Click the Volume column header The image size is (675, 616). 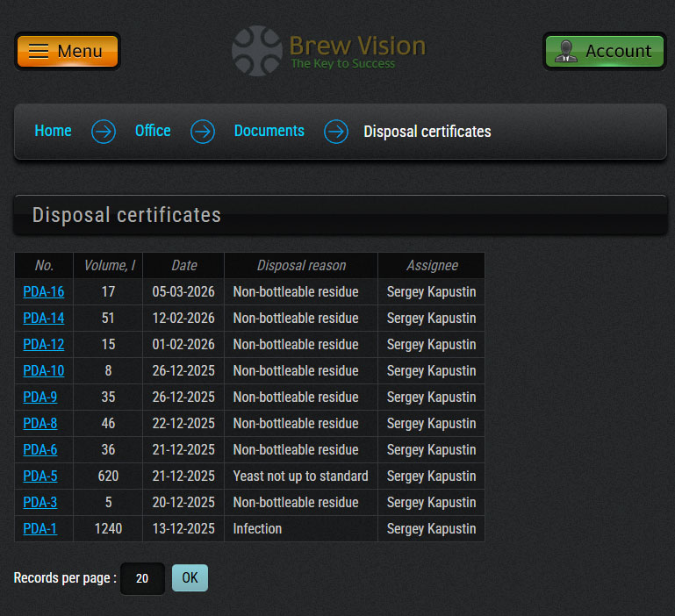click(x=109, y=266)
